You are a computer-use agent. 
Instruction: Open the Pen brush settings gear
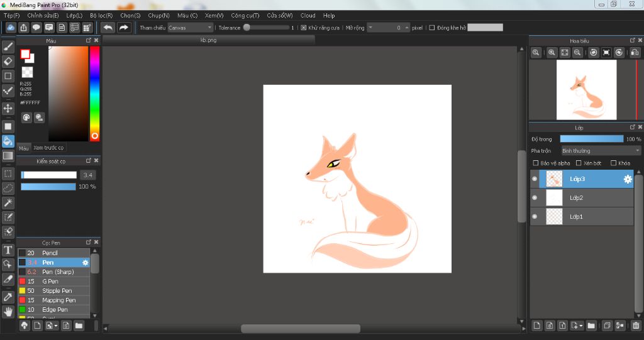click(x=86, y=263)
